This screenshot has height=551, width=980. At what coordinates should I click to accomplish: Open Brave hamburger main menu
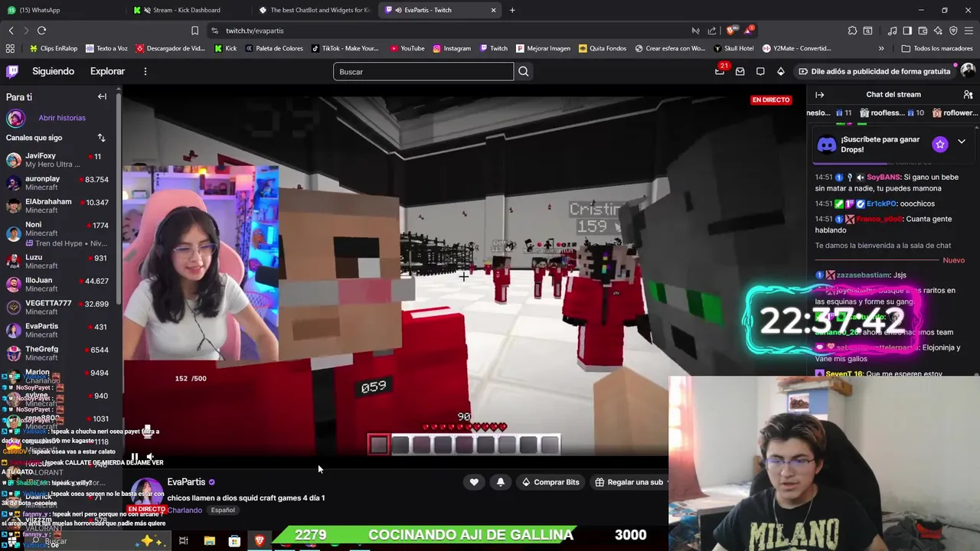969,31
